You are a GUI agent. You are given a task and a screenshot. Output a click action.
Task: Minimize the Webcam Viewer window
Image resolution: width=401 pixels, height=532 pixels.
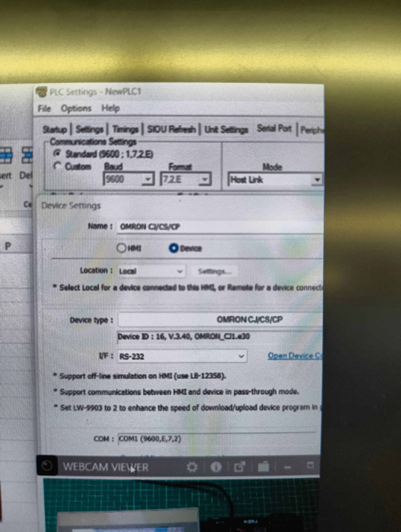287,467
